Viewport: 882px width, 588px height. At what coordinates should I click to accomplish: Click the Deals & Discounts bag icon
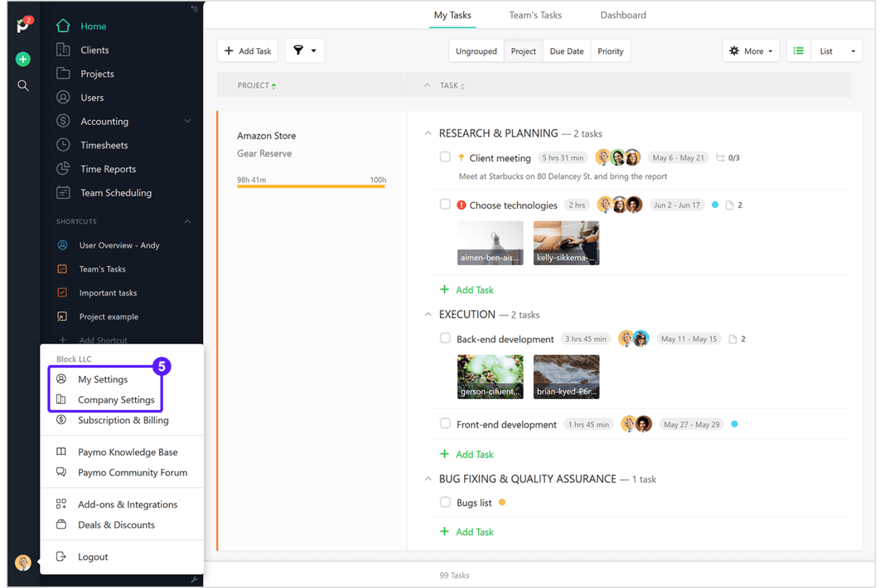61,524
